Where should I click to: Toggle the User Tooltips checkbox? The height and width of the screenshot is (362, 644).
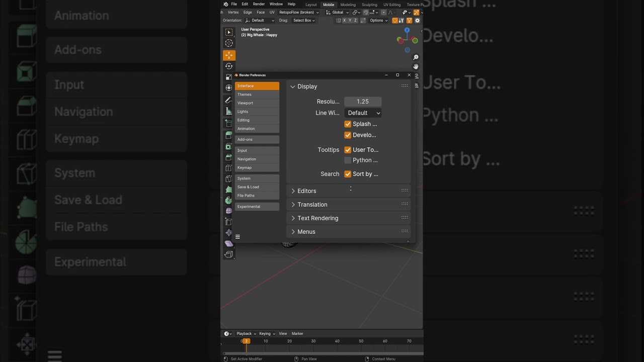pos(348,150)
